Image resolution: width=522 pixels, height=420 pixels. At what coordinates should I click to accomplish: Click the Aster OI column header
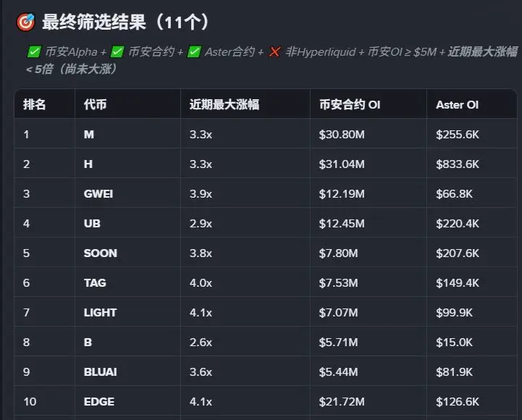(457, 105)
